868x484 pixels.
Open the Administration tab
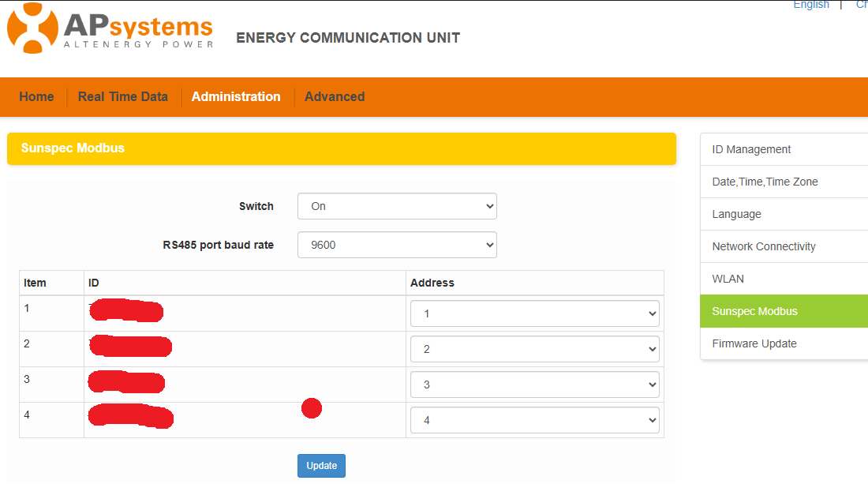pyautogui.click(x=236, y=96)
